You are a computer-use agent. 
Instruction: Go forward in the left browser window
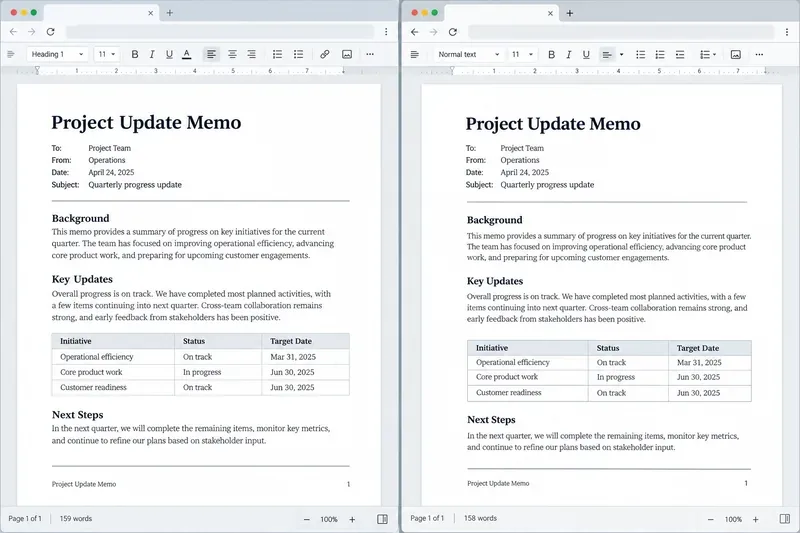point(32,32)
